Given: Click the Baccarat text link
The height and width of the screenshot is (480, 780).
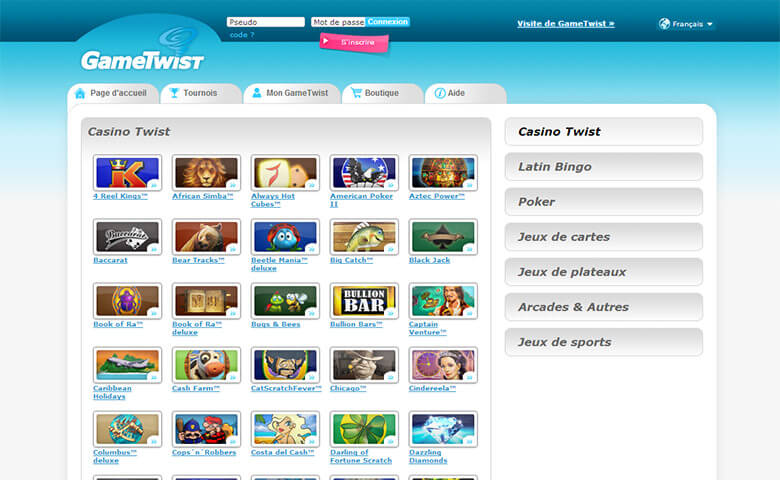Looking at the screenshot, I should (110, 260).
